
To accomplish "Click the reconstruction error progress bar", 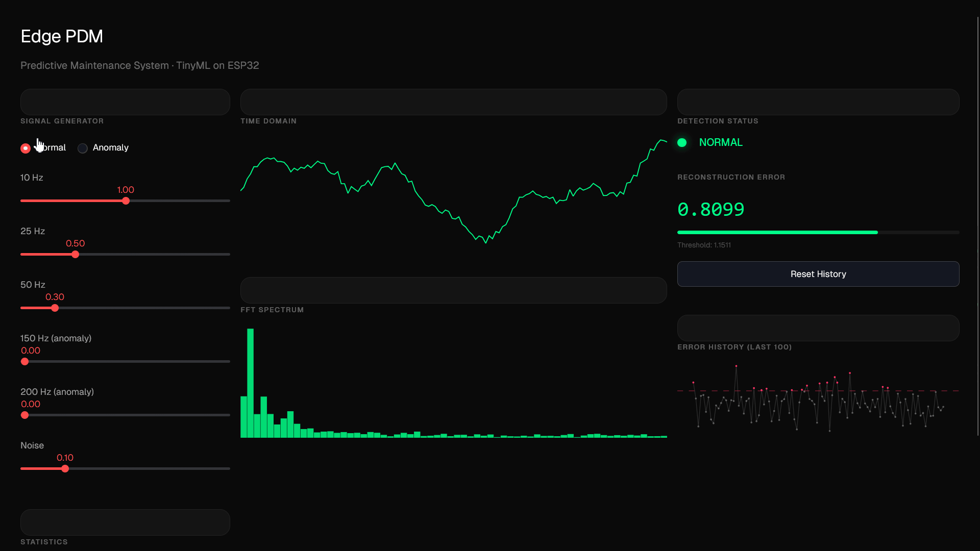I will [x=818, y=233].
